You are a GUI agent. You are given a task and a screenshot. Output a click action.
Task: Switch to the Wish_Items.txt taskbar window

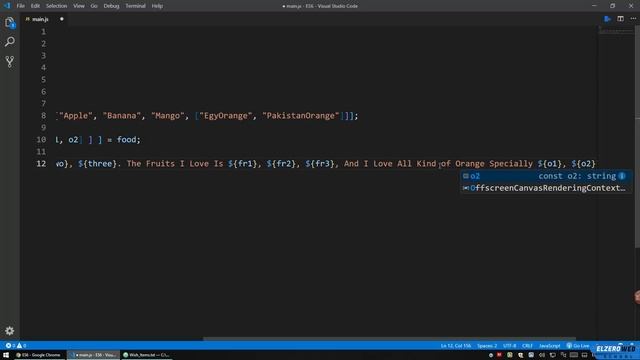tap(147, 355)
